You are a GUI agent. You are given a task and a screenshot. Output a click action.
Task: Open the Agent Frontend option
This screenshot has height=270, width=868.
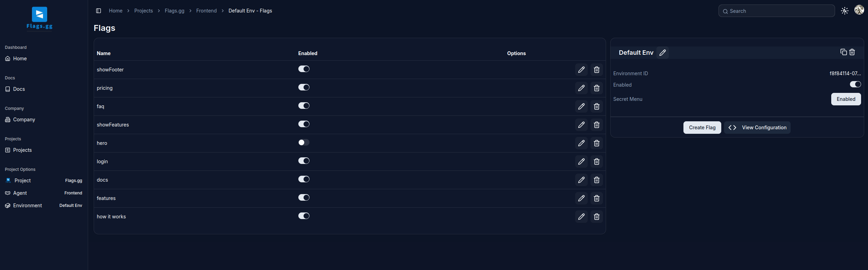43,193
